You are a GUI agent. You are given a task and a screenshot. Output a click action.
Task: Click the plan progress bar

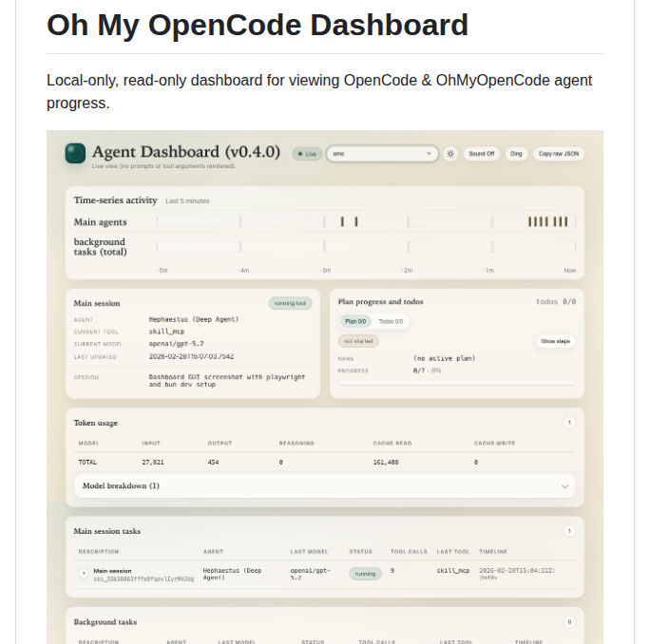coord(457,383)
